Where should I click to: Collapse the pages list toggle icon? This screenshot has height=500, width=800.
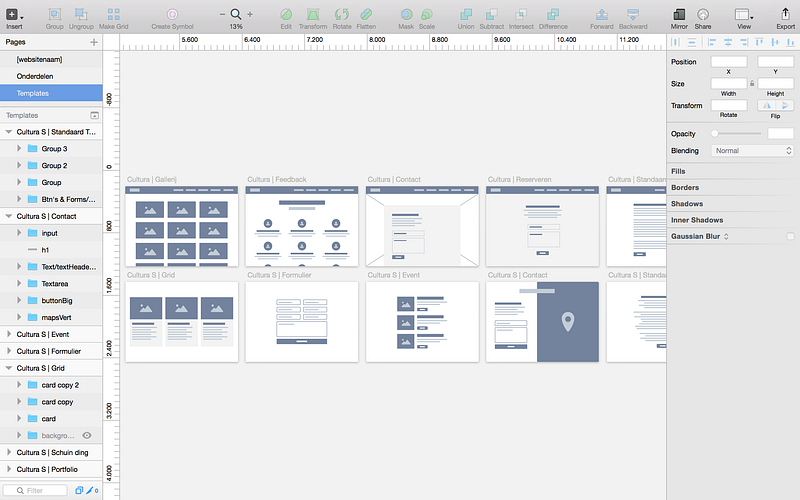94,115
